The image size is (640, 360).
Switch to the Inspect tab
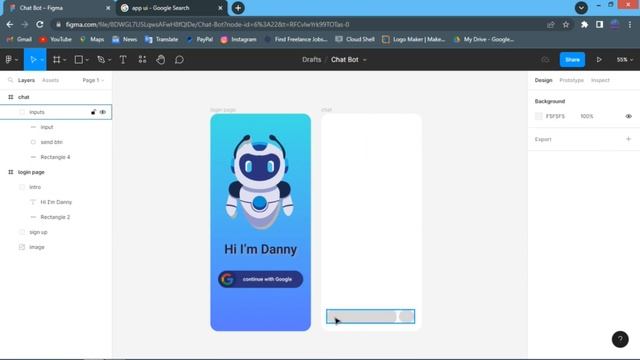[x=600, y=80]
